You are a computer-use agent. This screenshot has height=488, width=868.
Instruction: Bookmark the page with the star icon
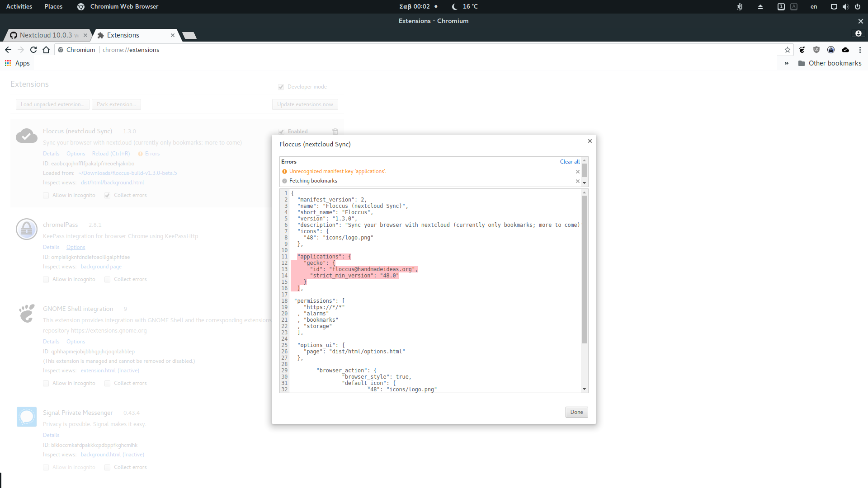click(x=788, y=50)
